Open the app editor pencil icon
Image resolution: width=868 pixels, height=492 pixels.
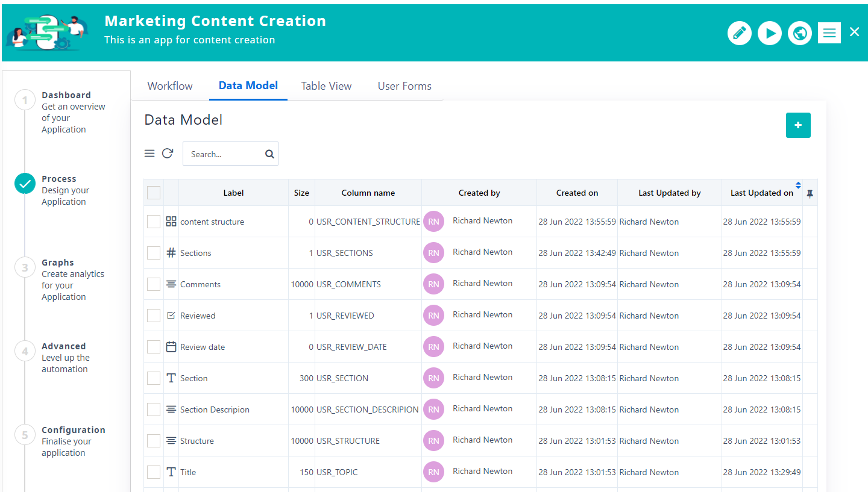pos(740,33)
